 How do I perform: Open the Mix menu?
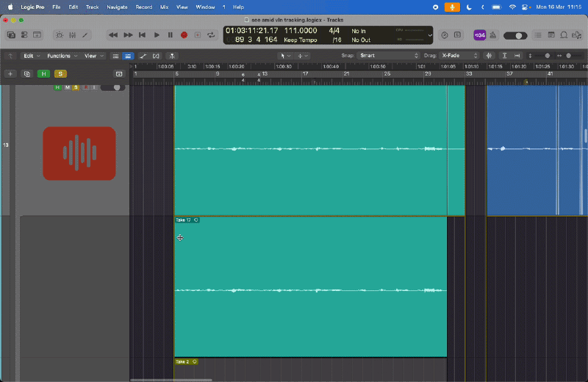164,7
